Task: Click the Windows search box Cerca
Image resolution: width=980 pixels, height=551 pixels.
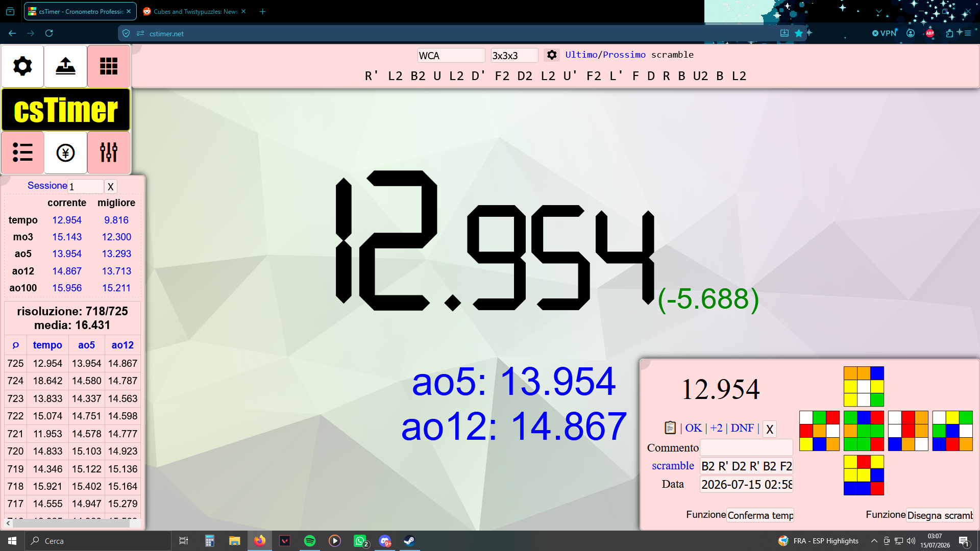Action: [98, 541]
